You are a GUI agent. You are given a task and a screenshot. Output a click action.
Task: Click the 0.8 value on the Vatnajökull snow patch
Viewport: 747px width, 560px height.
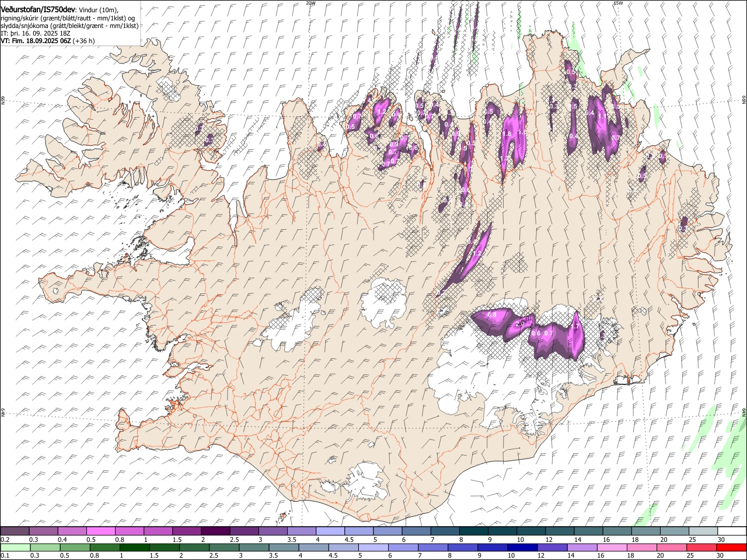[x=491, y=314]
